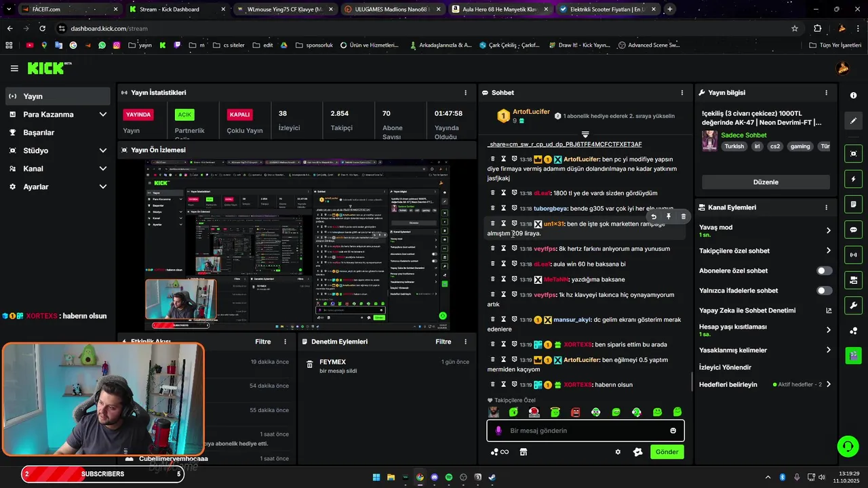Click the wrench icon in right sidebar
The height and width of the screenshot is (488, 868).
[854, 305]
